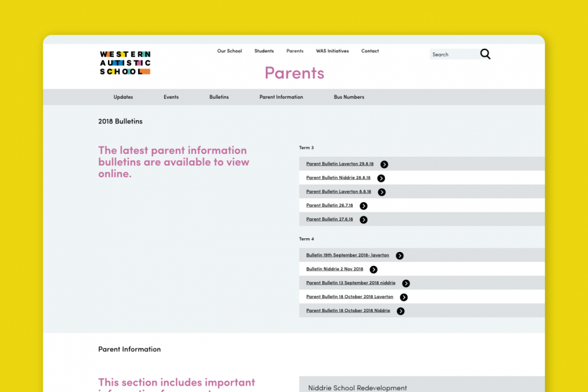
Task: Click arrow icon beside Bulletin 19th September 2018- laverton
Action: [400, 256]
